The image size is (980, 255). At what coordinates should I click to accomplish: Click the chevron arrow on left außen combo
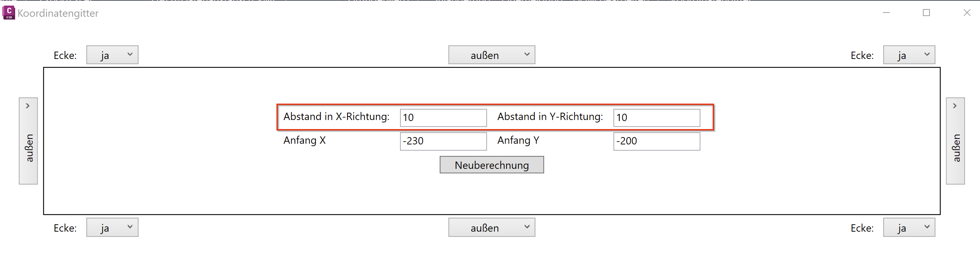click(28, 106)
